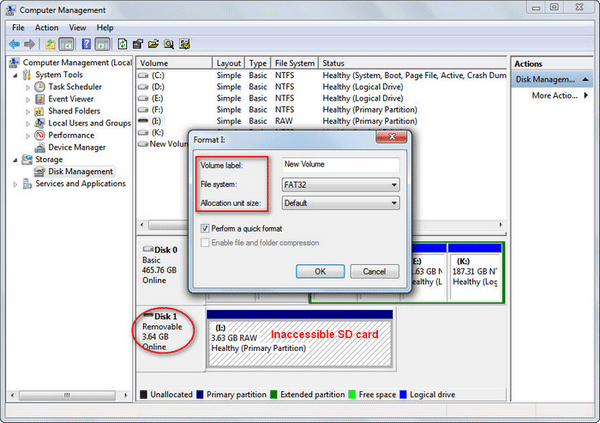Screen dimensions: 600x423
Task: Click the Computer Management (Local) root node
Action: click(77, 62)
